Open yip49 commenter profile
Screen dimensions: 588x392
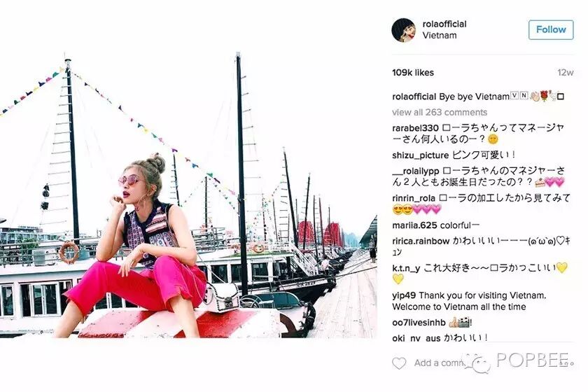coord(404,295)
